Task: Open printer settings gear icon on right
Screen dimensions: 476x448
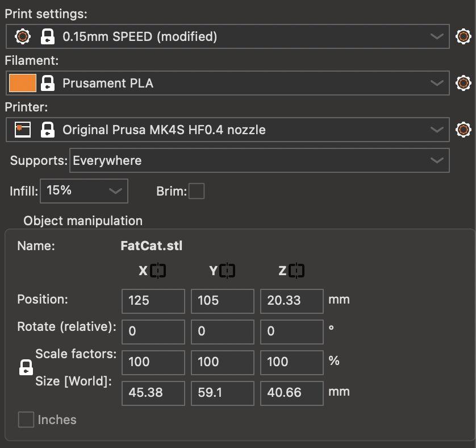Action: [464, 130]
